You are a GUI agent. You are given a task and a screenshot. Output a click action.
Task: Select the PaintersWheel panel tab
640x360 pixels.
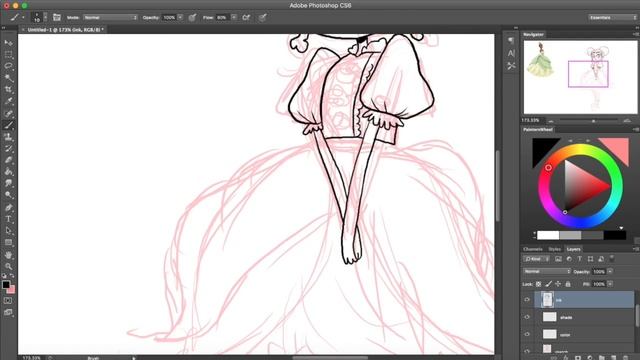click(538, 129)
